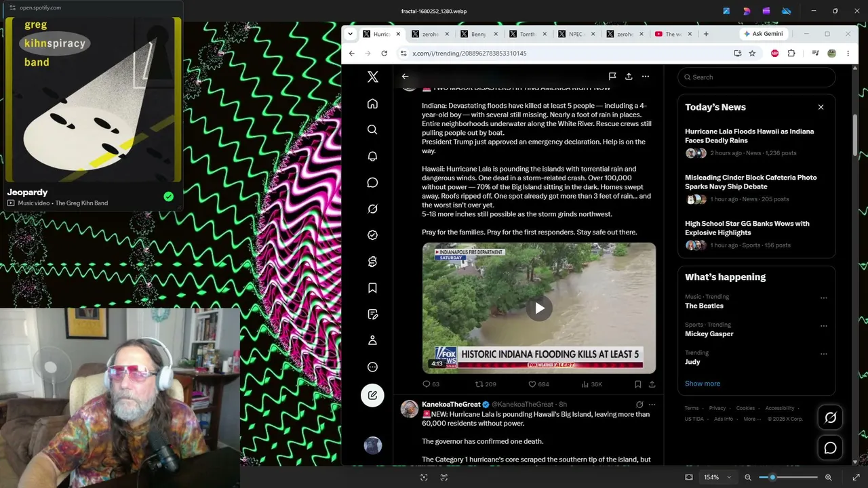The image size is (868, 488).
Task: Open Profile person icon in X sidebar
Action: pyautogui.click(x=372, y=340)
